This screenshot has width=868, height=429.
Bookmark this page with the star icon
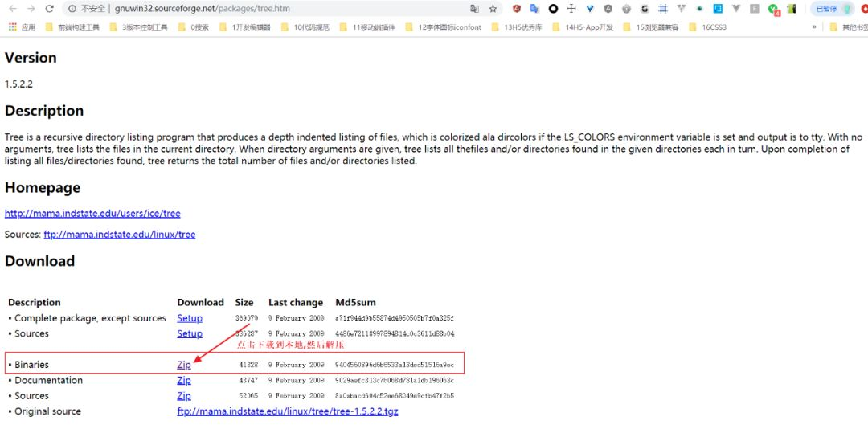(x=493, y=9)
